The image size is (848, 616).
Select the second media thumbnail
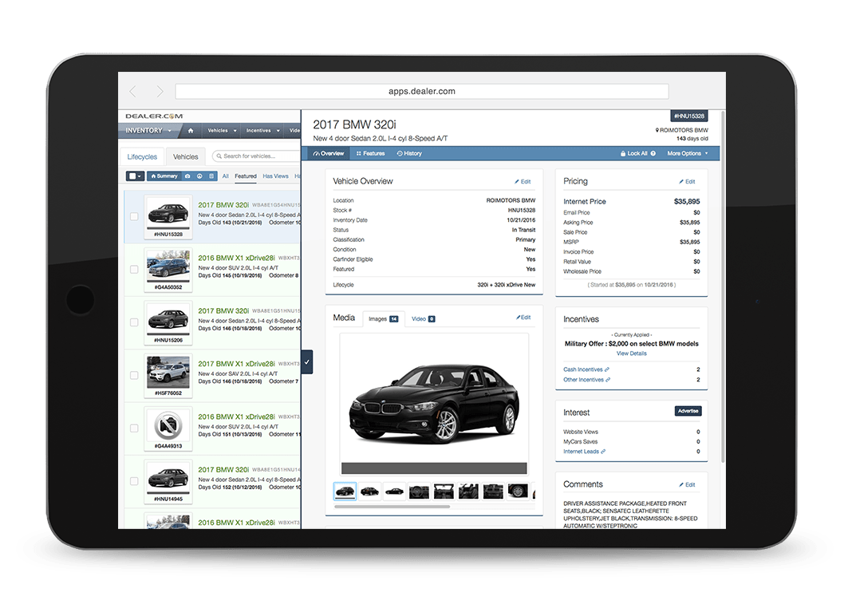point(370,491)
